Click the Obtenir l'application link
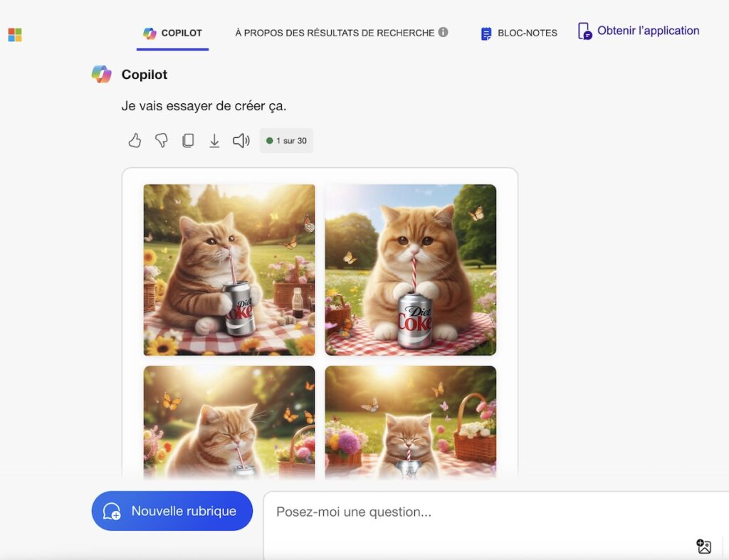 click(x=639, y=31)
